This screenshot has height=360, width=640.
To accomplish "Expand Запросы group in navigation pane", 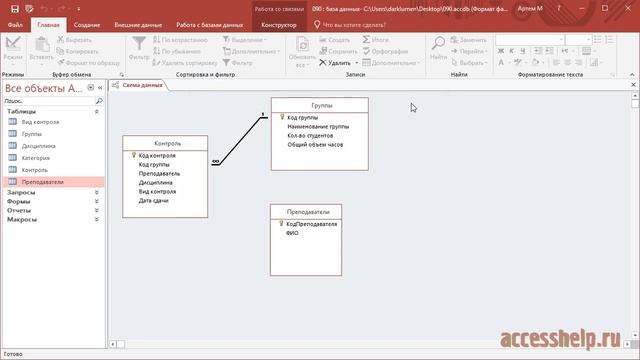I will point(97,192).
